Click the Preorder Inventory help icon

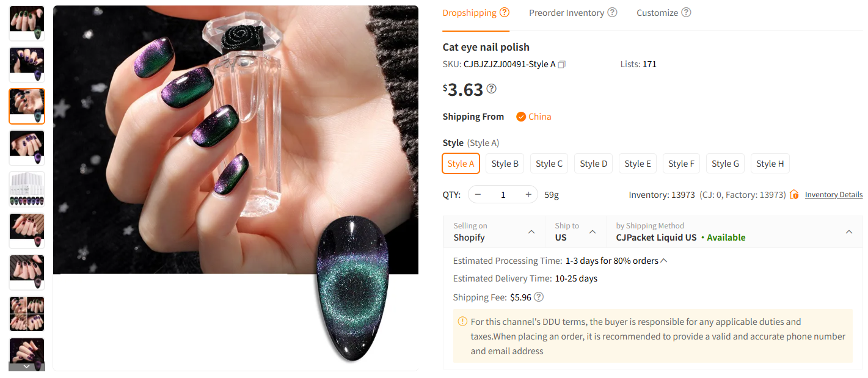point(613,12)
